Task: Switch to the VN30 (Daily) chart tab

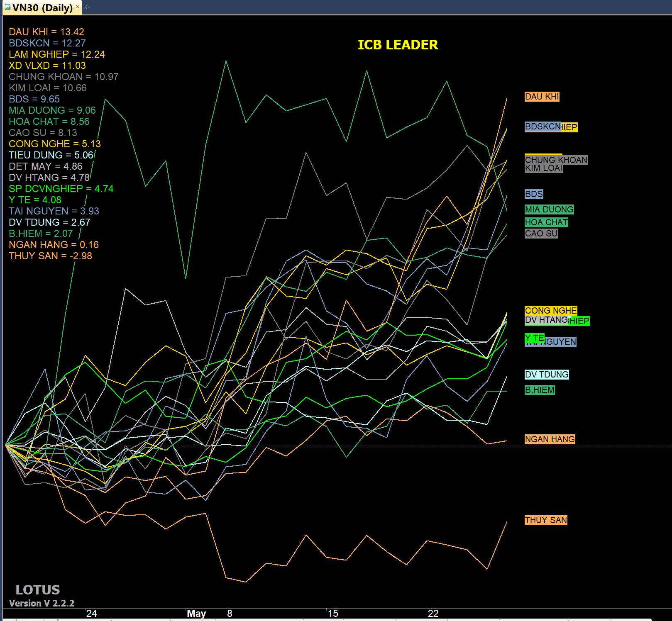Action: click(42, 7)
